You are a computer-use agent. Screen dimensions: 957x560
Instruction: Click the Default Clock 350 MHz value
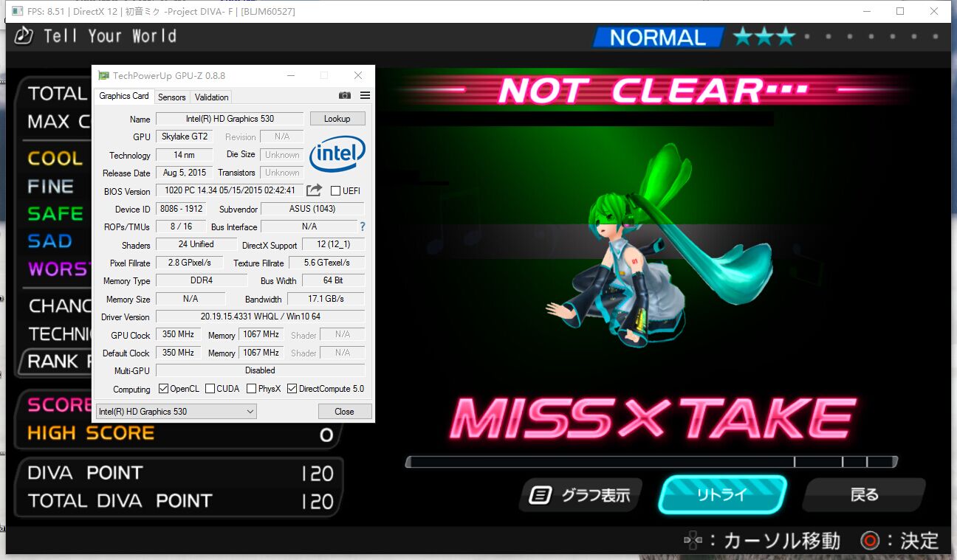(178, 353)
